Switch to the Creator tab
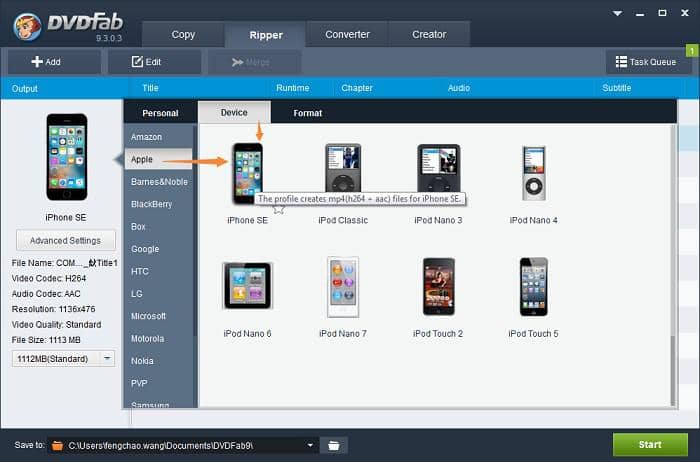Screen dimensions: 700x462 click(429, 34)
